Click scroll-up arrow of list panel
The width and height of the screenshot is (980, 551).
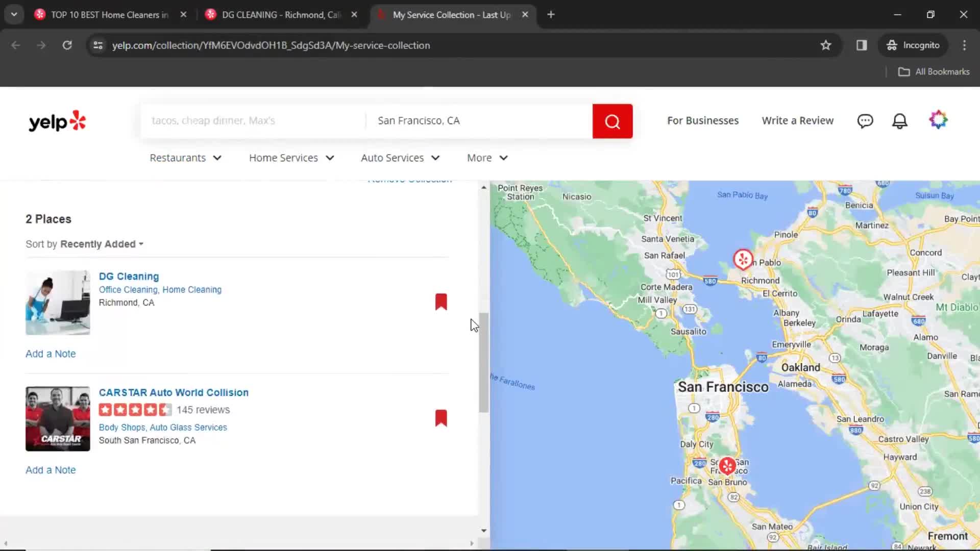(x=483, y=188)
